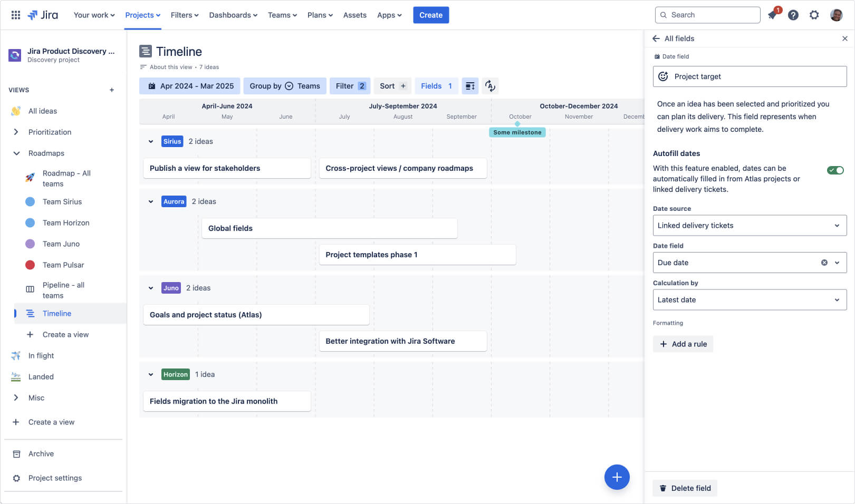This screenshot has width=855, height=504.
Task: Open the Filter button with 2 filters
Action: 350,86
